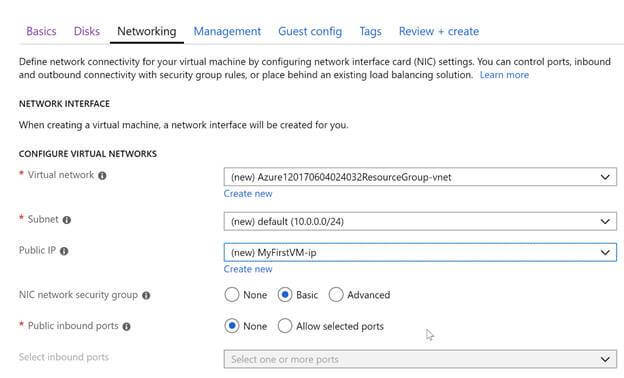Click the CONFIGURE VIRTUAL NETWORKS heading
Viewport: 624px width, 378px height.
[x=88, y=154]
